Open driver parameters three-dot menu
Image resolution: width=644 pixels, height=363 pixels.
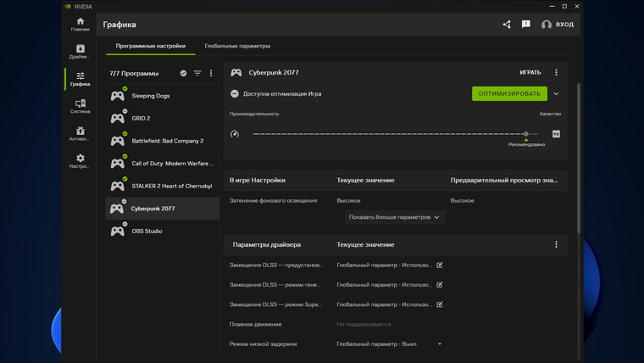coord(556,244)
